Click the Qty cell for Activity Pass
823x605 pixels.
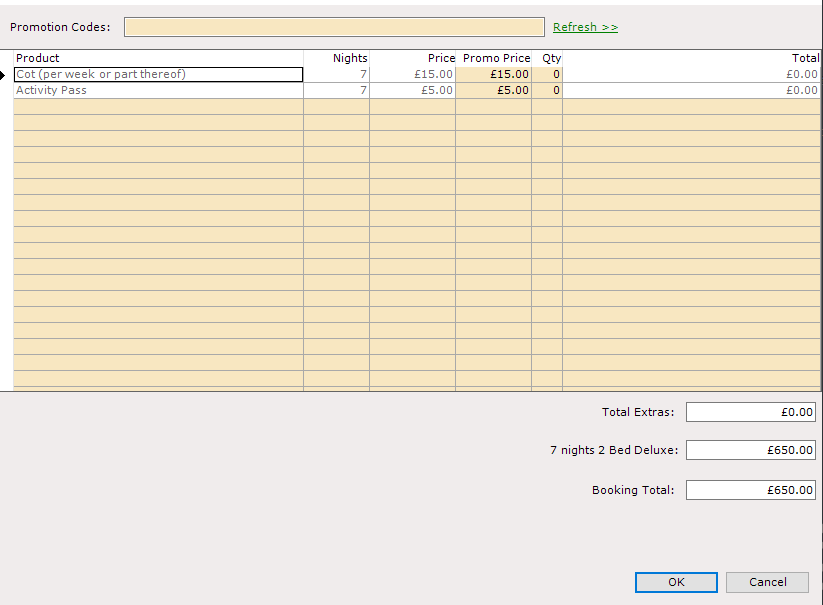click(547, 90)
